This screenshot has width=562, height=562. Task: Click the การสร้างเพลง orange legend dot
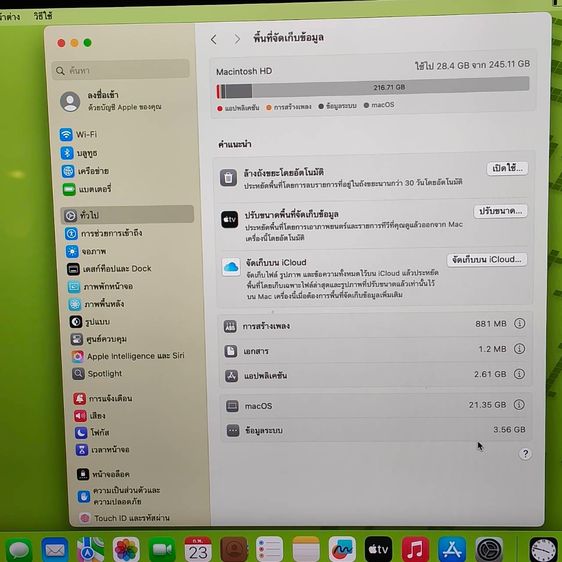tap(268, 107)
